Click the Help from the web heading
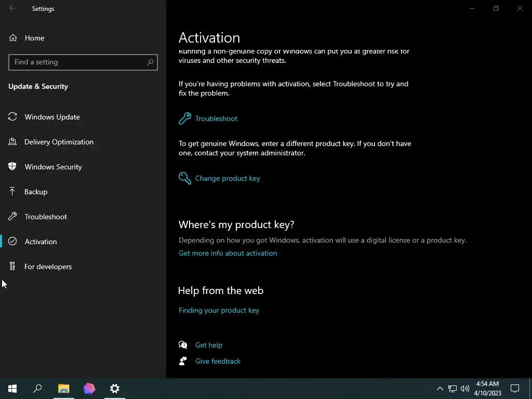The height and width of the screenshot is (399, 532). click(220, 290)
